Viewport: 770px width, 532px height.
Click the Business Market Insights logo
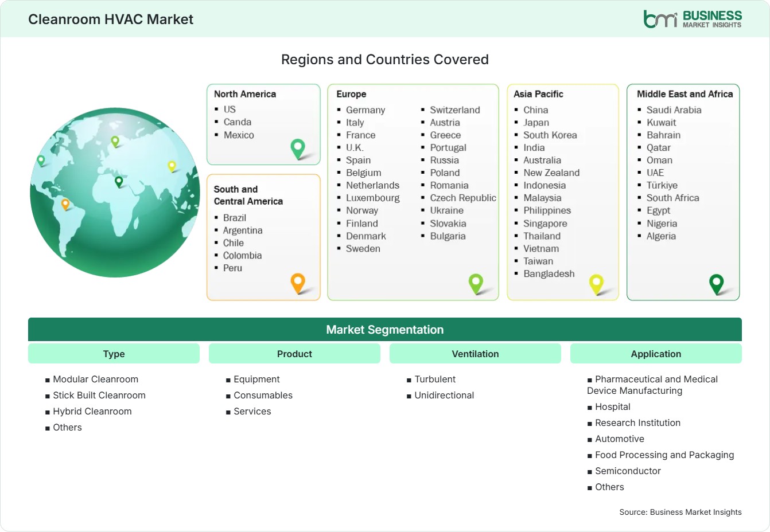click(x=693, y=19)
